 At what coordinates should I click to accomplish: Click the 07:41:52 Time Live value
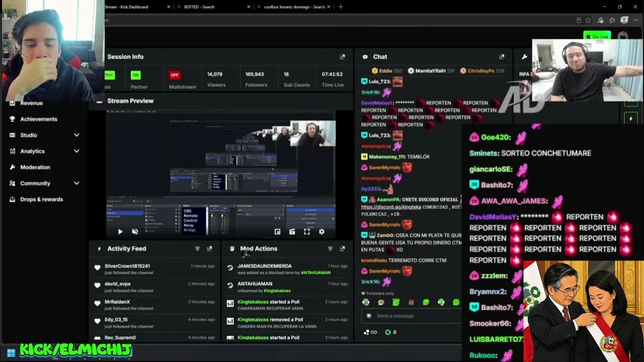pyautogui.click(x=332, y=74)
